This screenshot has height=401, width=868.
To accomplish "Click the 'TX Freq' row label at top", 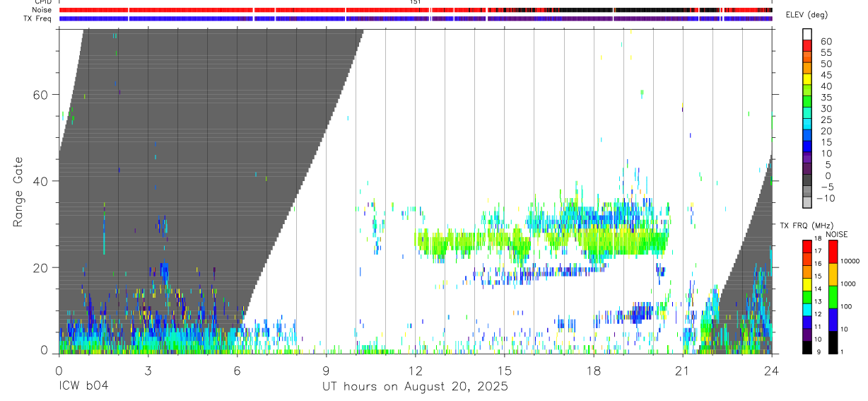I will click(x=37, y=18).
